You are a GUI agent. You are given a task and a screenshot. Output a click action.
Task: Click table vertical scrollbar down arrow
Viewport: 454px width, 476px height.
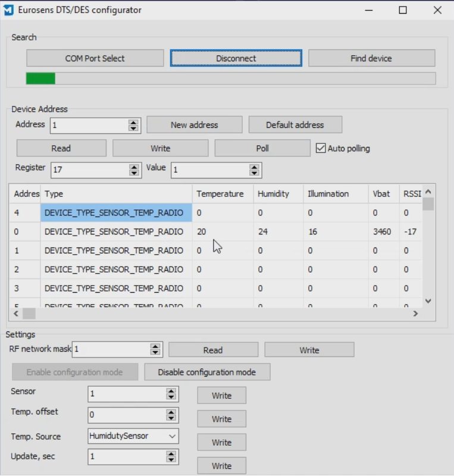pyautogui.click(x=428, y=301)
